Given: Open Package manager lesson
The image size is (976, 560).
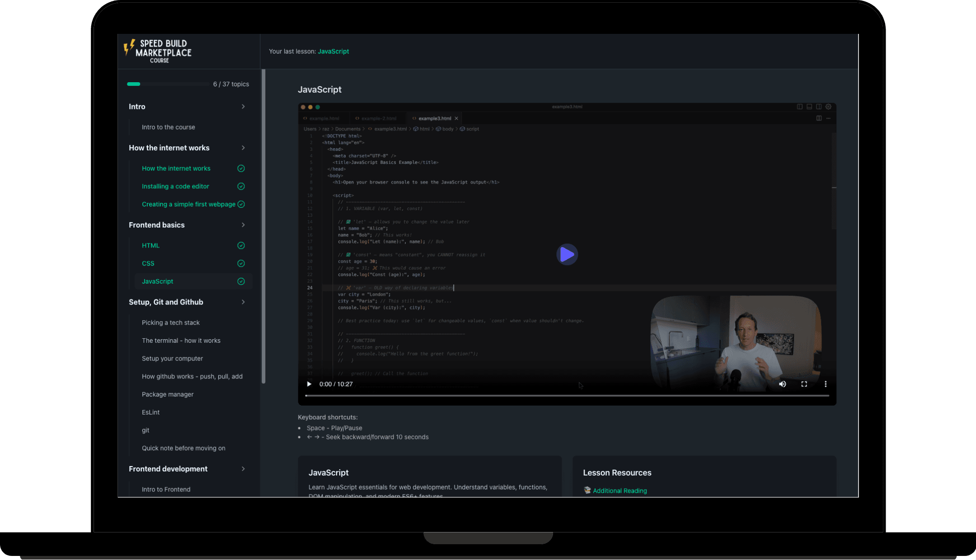Looking at the screenshot, I should tap(168, 395).
